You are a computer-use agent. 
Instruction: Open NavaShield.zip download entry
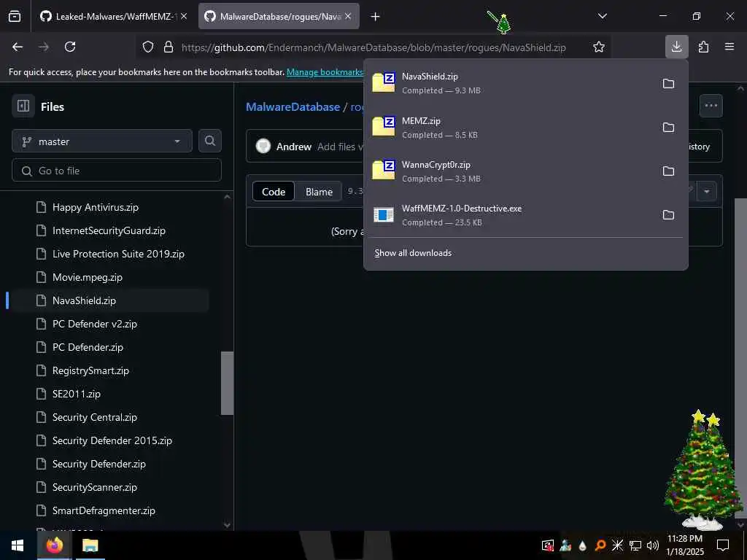tap(511, 83)
